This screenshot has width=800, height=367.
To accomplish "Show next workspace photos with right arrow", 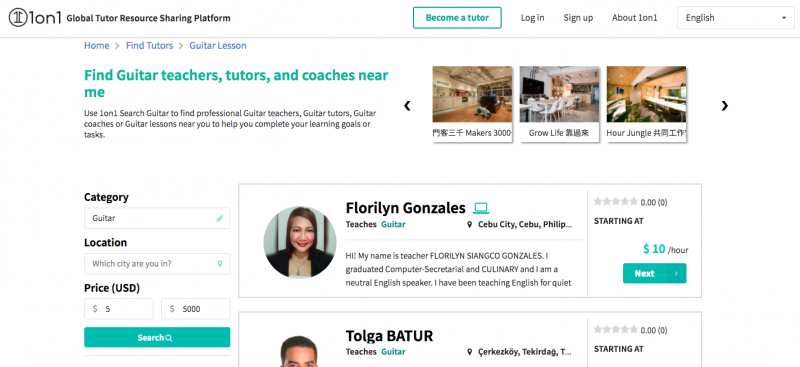I will pyautogui.click(x=724, y=106).
